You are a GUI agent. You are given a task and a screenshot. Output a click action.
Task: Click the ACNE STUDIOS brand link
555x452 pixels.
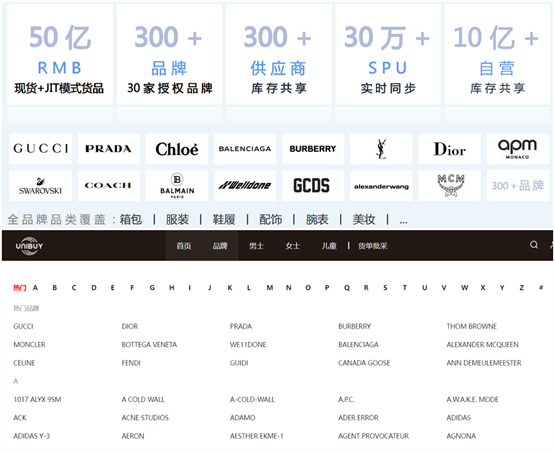pos(145,418)
